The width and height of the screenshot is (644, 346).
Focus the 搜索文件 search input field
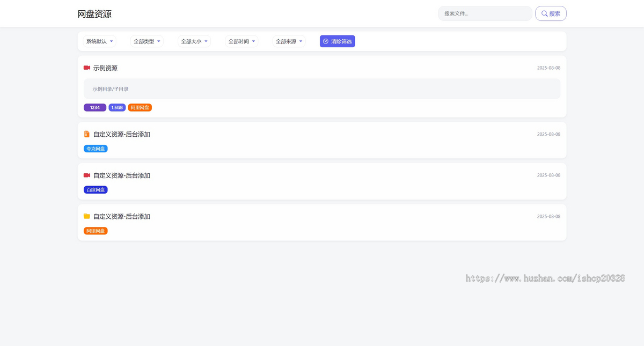tap(485, 13)
